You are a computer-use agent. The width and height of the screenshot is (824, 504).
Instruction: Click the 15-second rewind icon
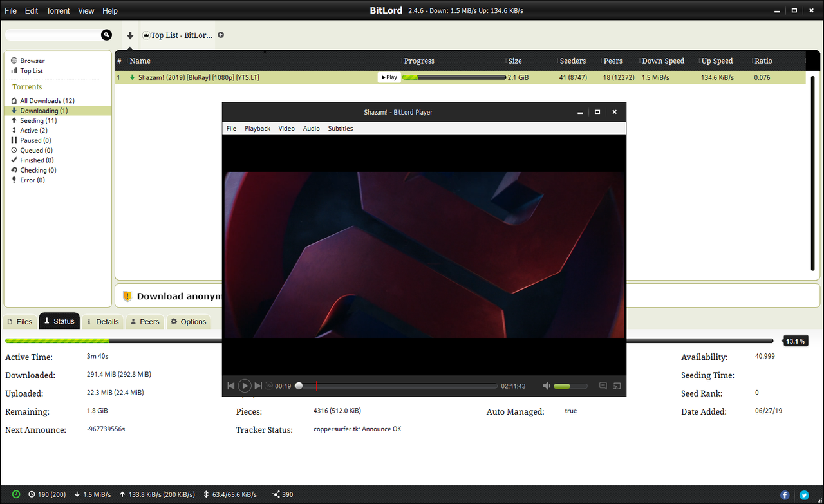(269, 386)
